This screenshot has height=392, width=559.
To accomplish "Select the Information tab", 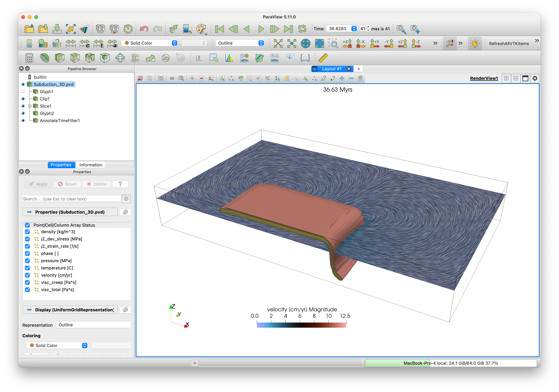I will (x=90, y=165).
